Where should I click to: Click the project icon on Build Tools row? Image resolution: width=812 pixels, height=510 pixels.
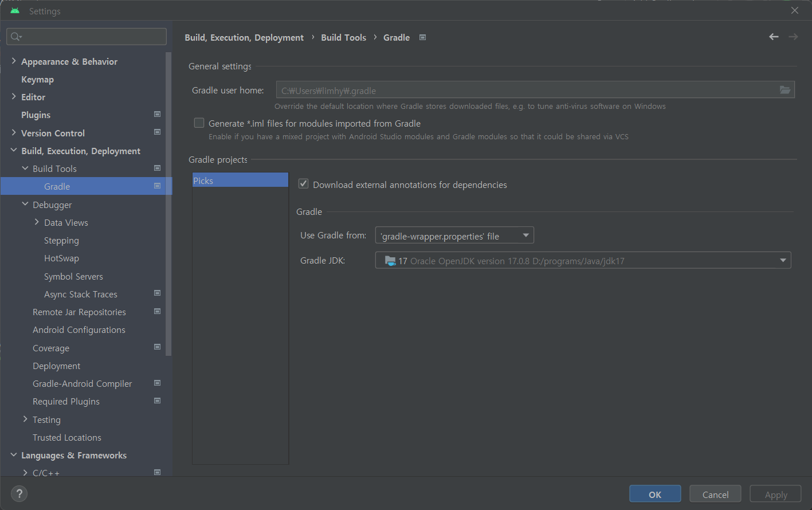158,168
